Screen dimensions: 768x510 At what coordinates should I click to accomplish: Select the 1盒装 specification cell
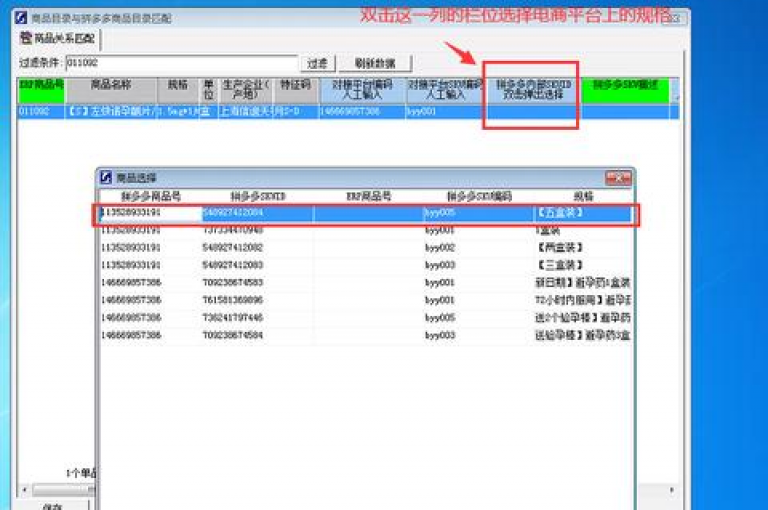(x=583, y=230)
